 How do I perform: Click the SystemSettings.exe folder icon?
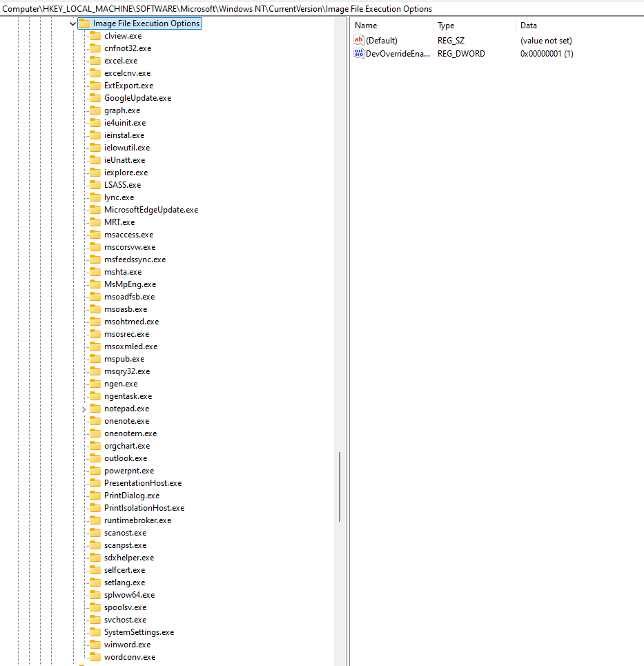pyautogui.click(x=95, y=632)
